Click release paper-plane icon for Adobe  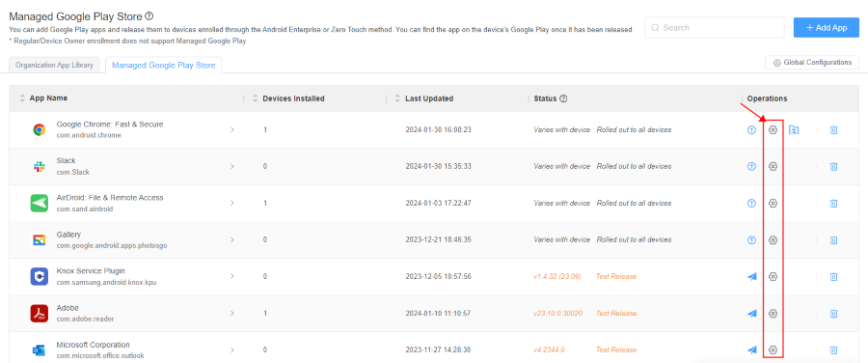(751, 313)
